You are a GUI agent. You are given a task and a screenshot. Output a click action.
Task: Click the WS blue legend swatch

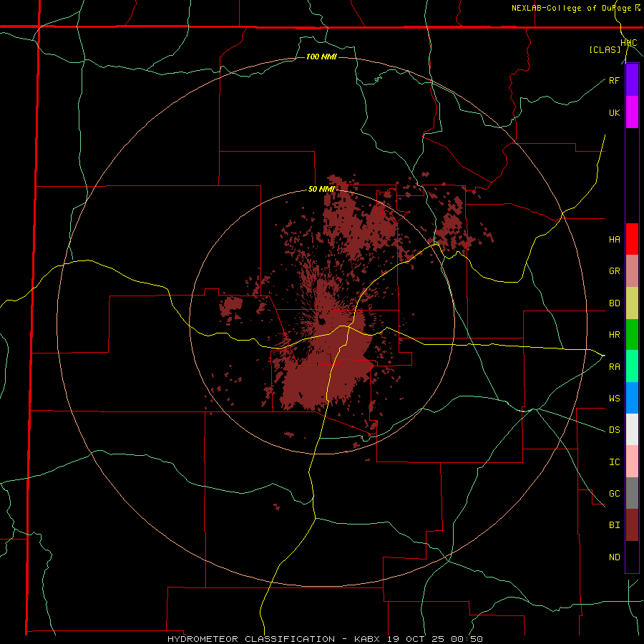632,398
